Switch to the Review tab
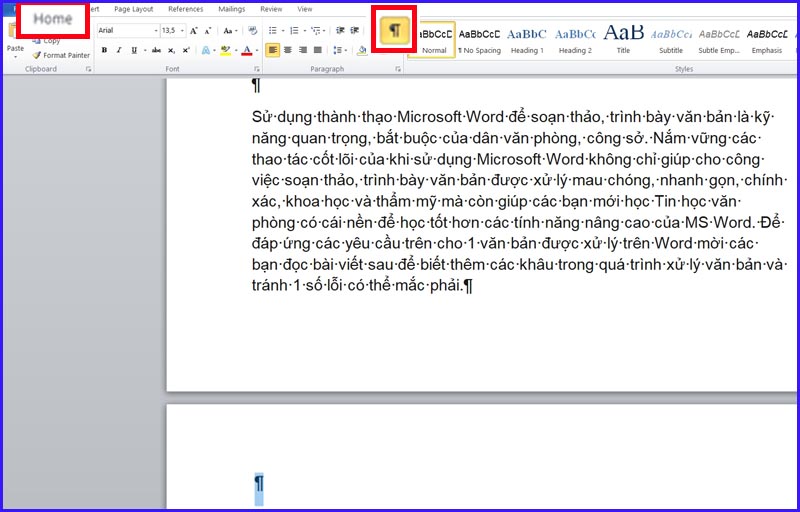This screenshot has height=512, width=800. pyautogui.click(x=271, y=9)
